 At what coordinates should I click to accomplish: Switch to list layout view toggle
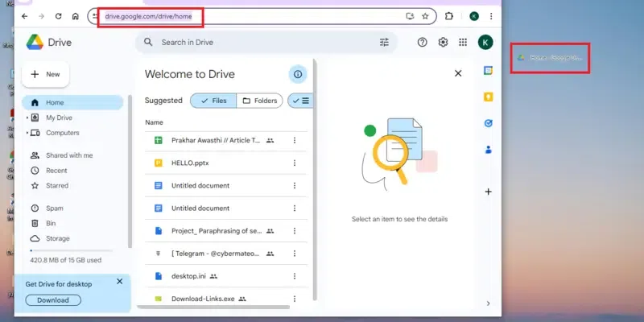pyautogui.click(x=300, y=101)
